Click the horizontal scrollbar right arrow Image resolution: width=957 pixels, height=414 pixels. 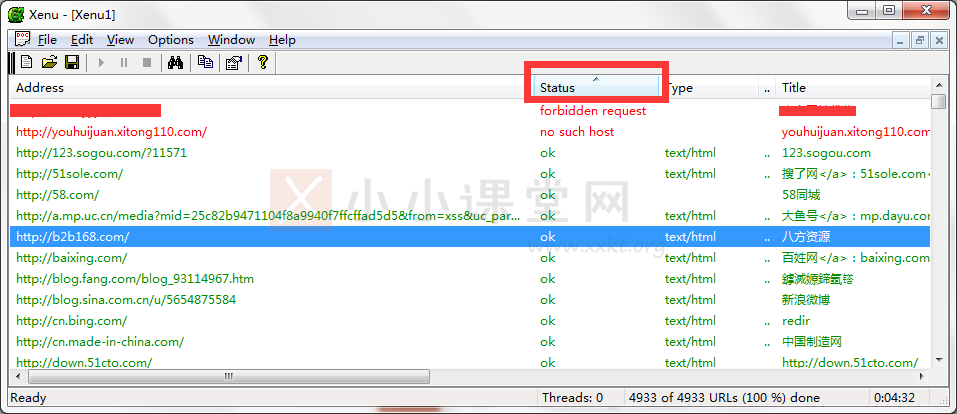(x=923, y=376)
